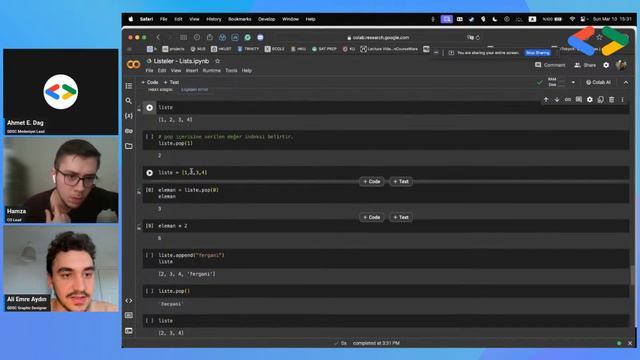Copy link to selected cell
This screenshot has width=640, height=360.
click(x=568, y=100)
